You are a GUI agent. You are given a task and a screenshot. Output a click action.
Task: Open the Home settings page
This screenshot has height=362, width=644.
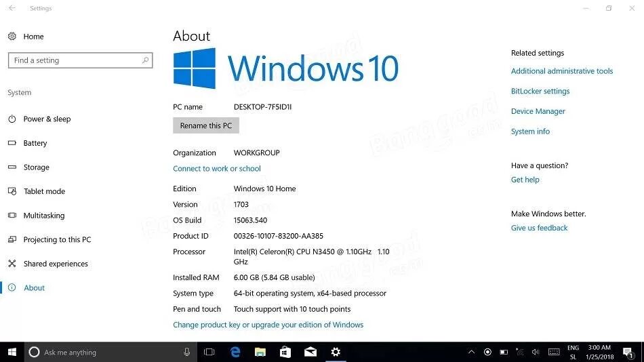(x=33, y=37)
